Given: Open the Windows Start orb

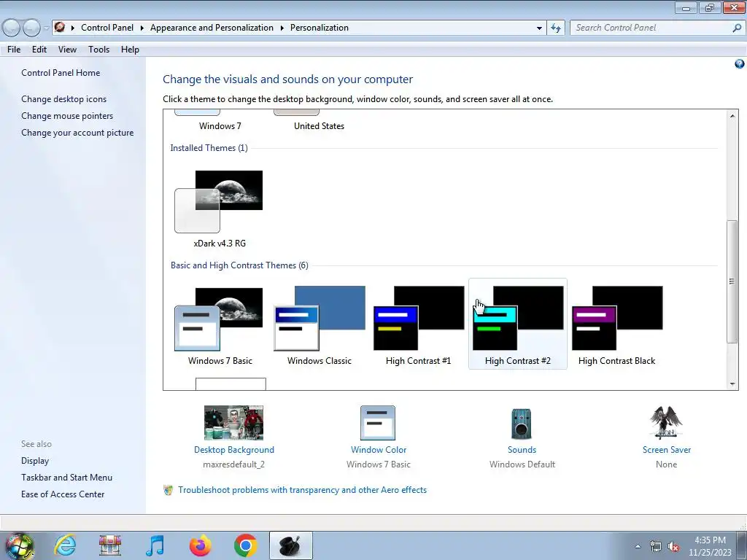Looking at the screenshot, I should coord(19,546).
